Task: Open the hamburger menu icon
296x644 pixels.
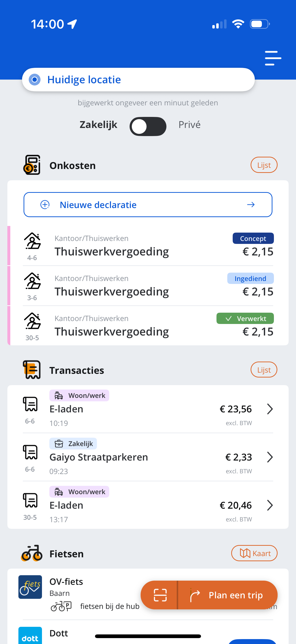Action: [273, 58]
